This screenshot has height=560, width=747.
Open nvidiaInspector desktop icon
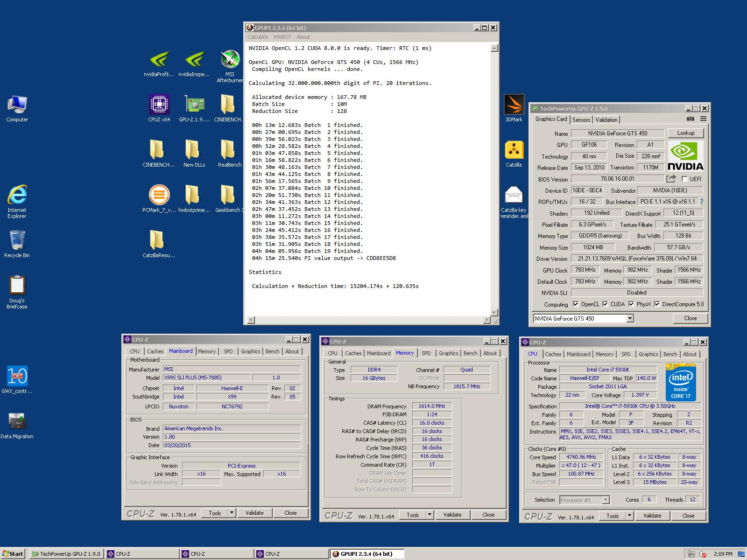pos(194,63)
